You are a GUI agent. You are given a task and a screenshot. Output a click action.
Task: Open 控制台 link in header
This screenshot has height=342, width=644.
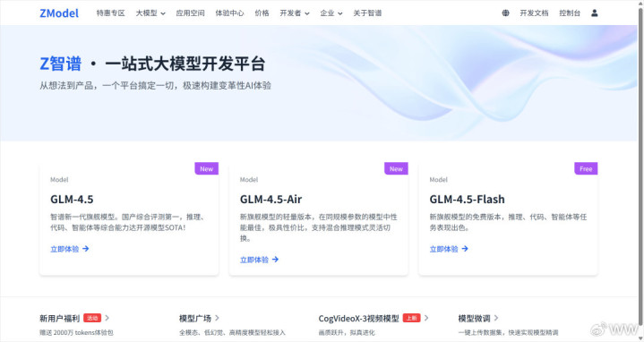pos(570,13)
